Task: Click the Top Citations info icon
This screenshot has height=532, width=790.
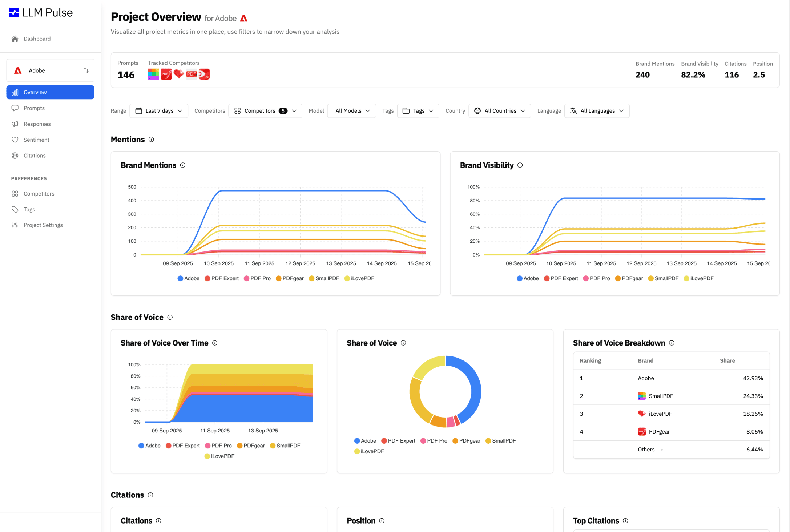Action: (x=625, y=521)
